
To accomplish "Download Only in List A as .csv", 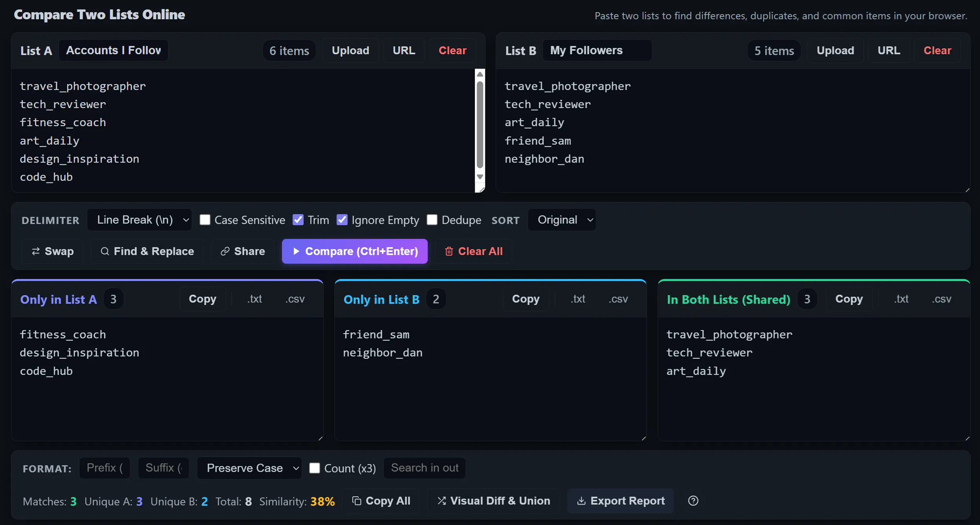I will 295,299.
